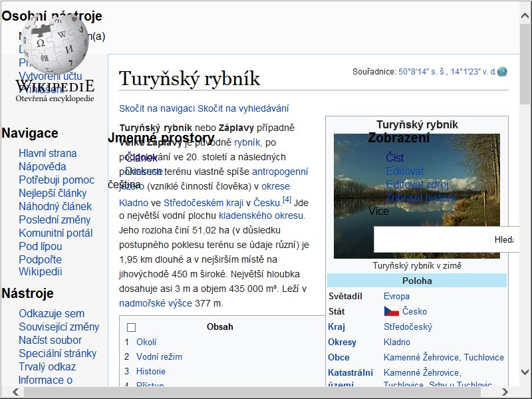Open the Editovat tab
The width and height of the screenshot is (532, 399).
(x=405, y=171)
